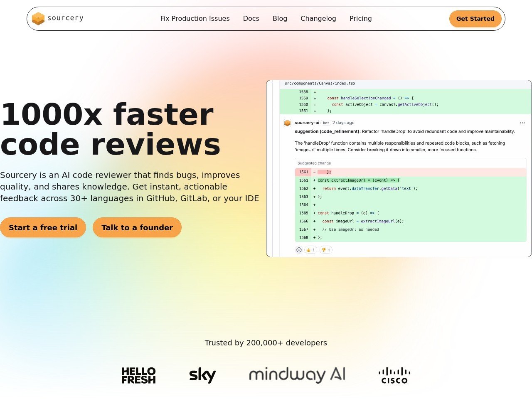
Task: Click line 1559 handleSelectionChanged code
Action: pyautogui.click(x=370, y=98)
